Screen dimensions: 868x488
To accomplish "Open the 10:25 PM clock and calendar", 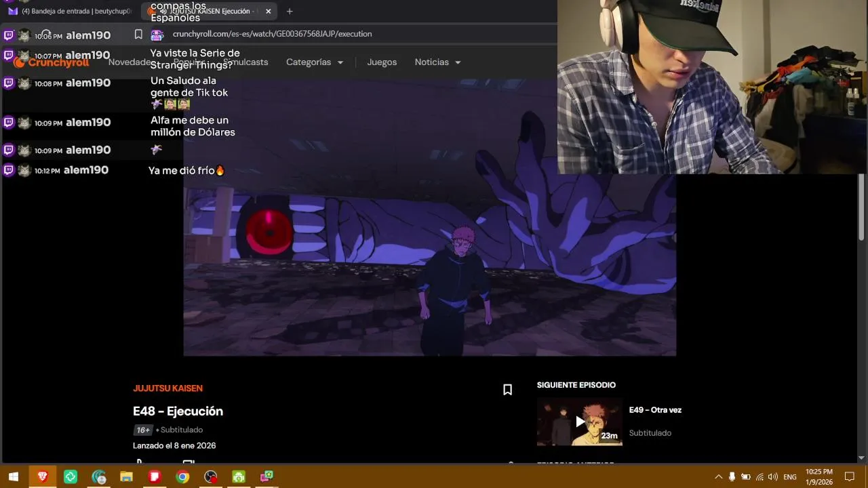I will tap(819, 477).
